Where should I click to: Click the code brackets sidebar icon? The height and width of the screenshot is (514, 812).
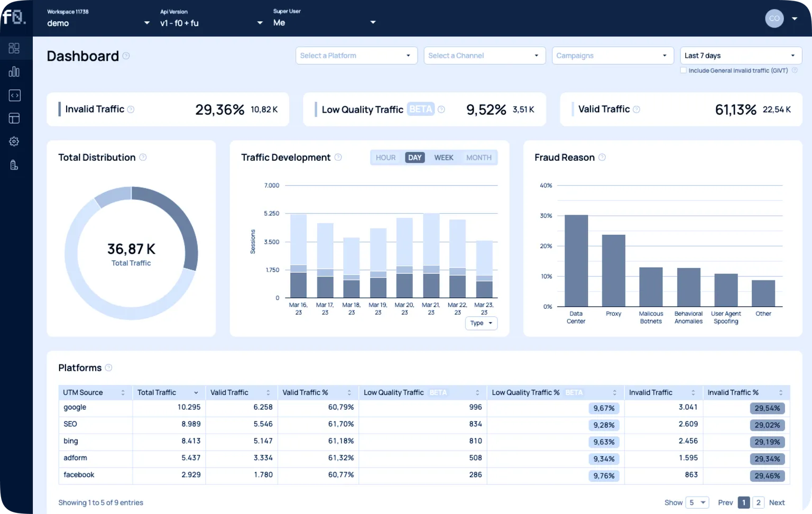tap(14, 95)
